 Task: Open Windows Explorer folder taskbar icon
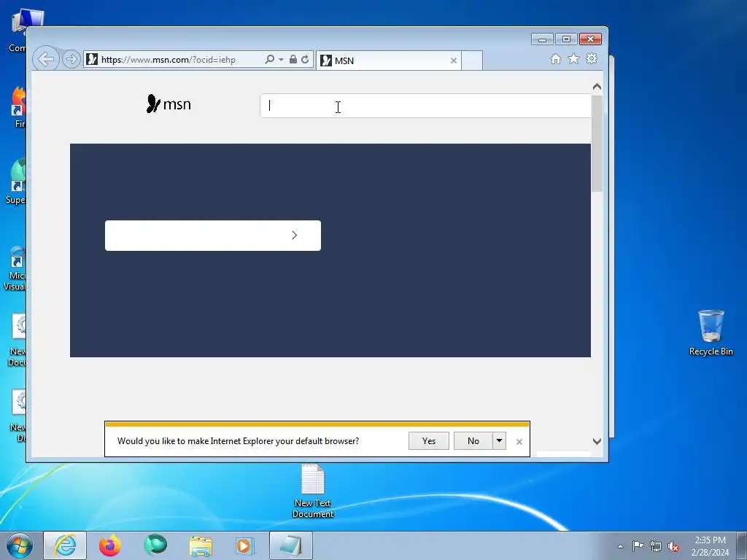(x=201, y=545)
